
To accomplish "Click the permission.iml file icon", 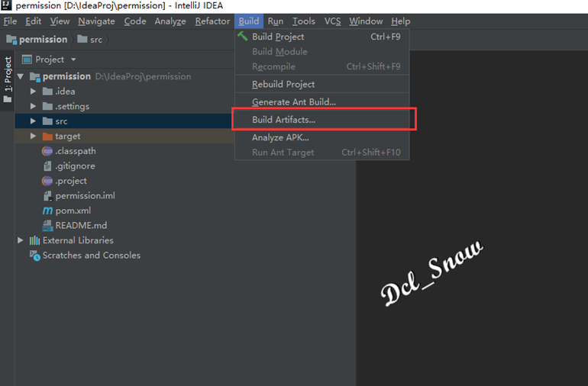I will (47, 195).
